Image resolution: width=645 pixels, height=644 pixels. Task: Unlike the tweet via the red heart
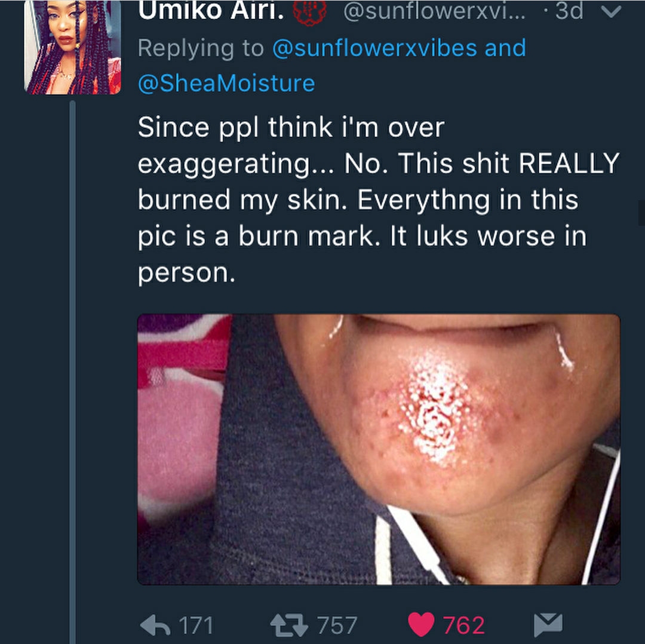421,625
